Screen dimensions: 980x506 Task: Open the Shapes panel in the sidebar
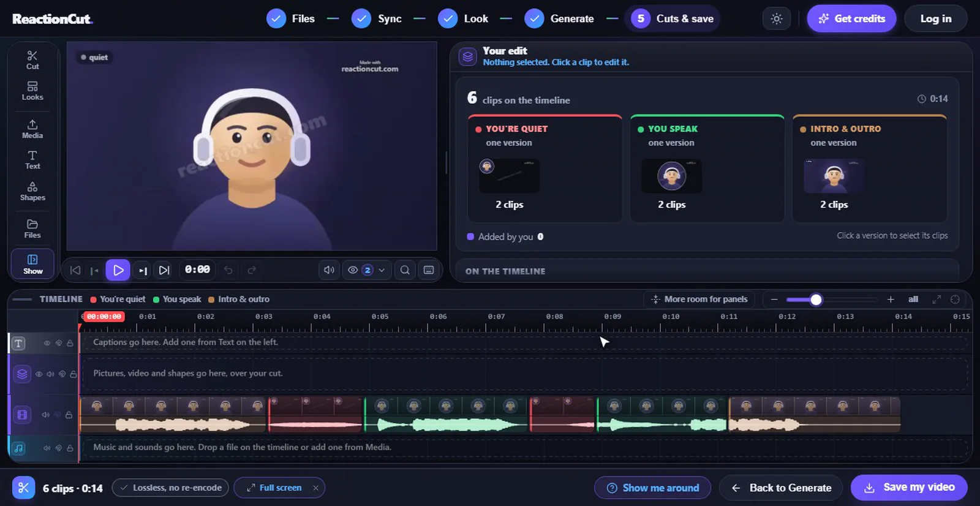(x=32, y=191)
